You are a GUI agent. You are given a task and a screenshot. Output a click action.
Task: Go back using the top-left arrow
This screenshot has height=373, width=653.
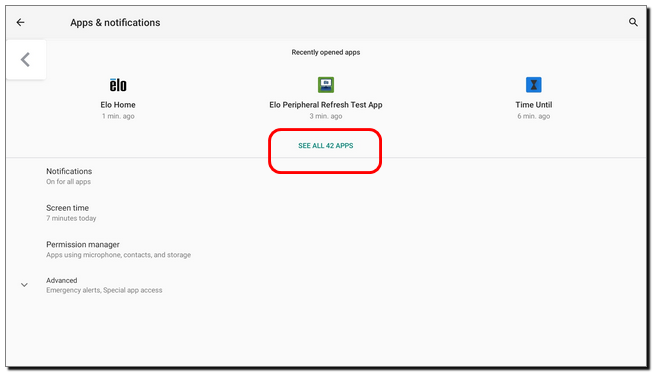[20, 22]
